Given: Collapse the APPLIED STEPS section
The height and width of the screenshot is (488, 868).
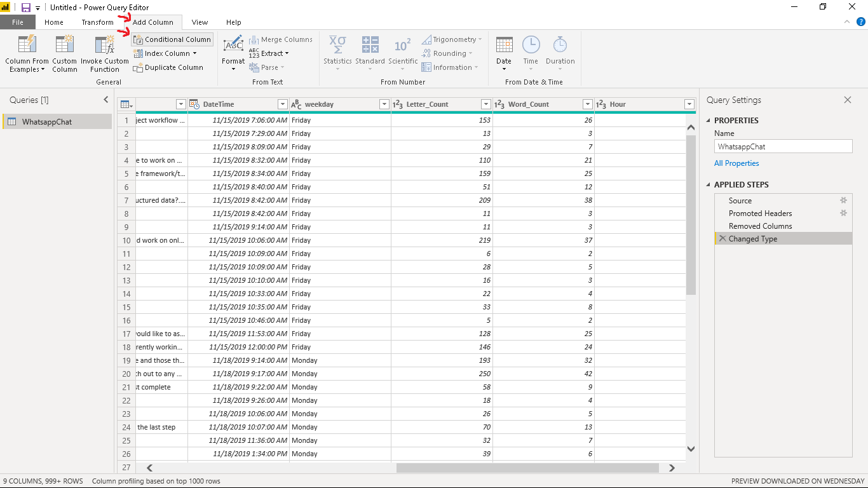Looking at the screenshot, I should (x=709, y=185).
